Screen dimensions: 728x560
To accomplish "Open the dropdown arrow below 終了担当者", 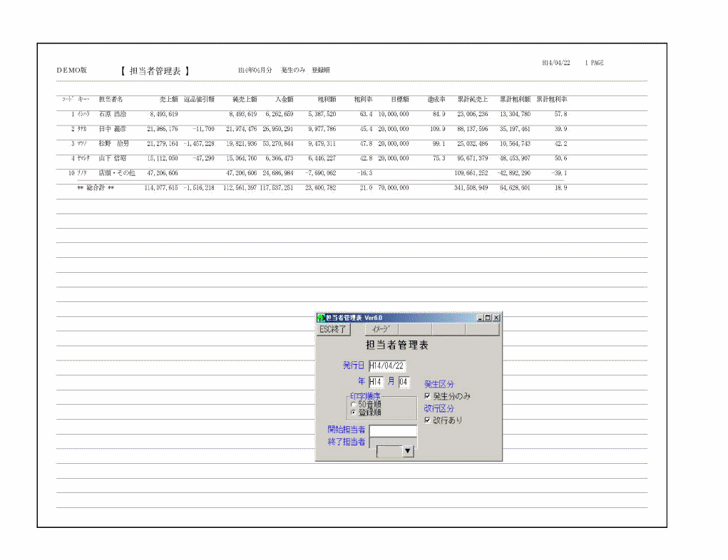I will click(x=408, y=451).
